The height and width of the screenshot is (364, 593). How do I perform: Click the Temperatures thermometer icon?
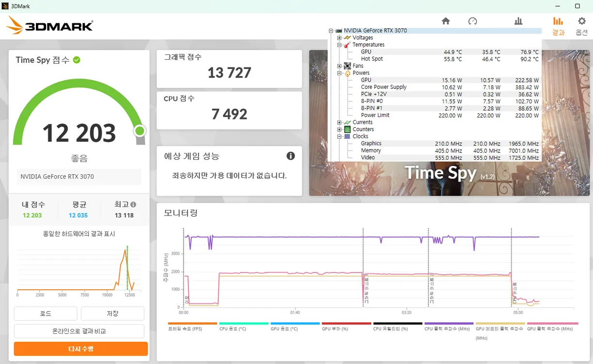[x=347, y=45]
